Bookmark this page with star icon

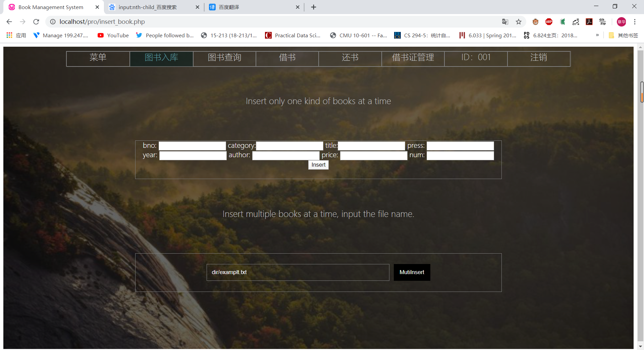(x=519, y=22)
